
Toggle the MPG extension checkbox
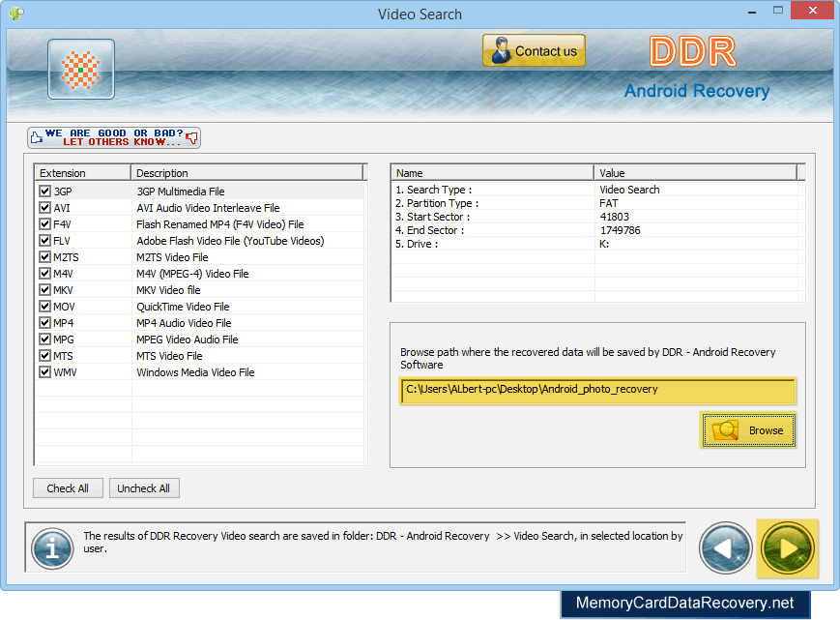tap(45, 340)
